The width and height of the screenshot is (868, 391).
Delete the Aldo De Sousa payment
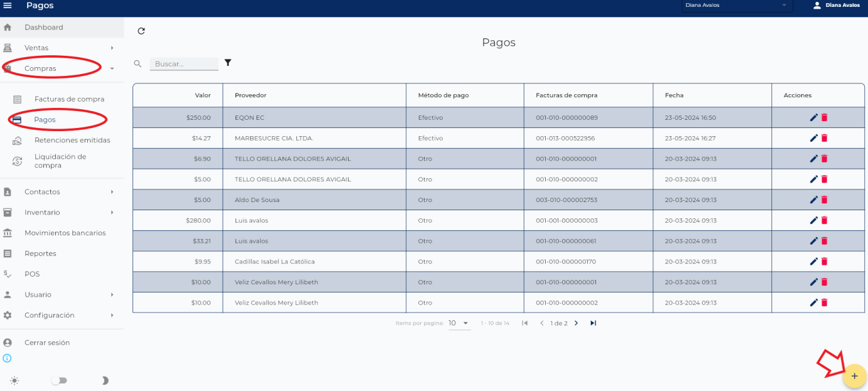825,200
